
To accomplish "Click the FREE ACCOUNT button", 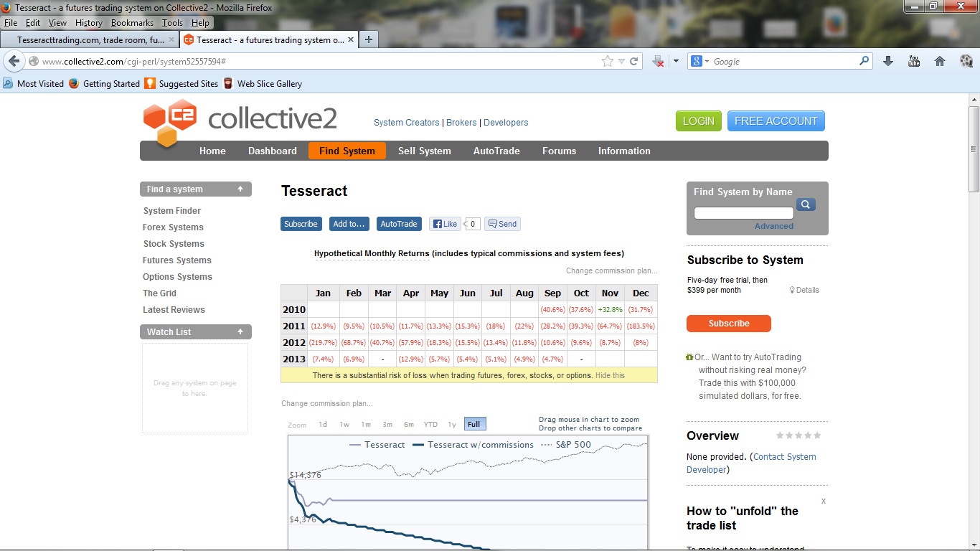I will coord(776,121).
